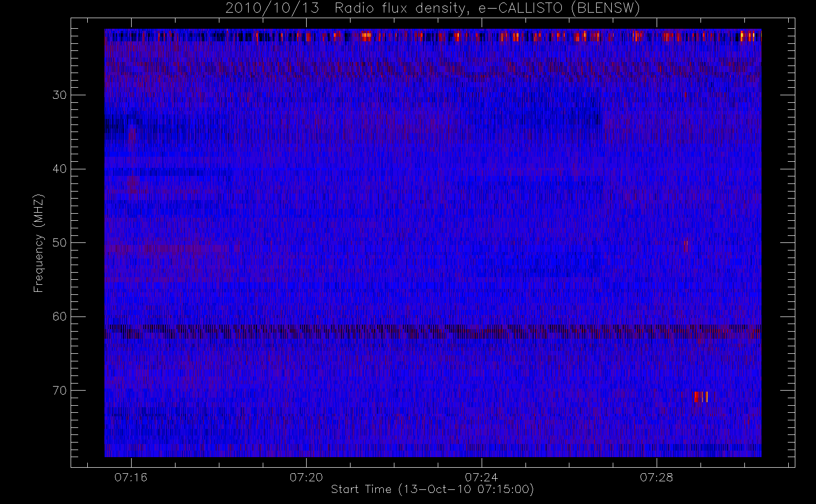Click the dark interference band near 62 MHz
Image resolution: width=816 pixels, height=504 pixels.
tap(433, 331)
